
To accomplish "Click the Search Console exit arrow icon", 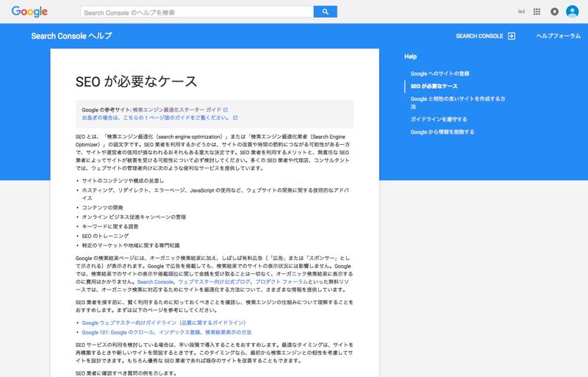I will point(512,36).
